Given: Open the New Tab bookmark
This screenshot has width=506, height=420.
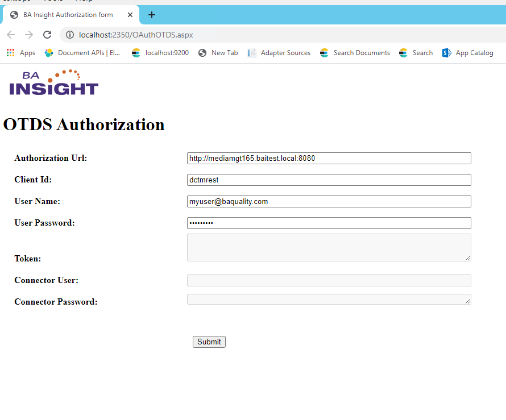Looking at the screenshot, I should (x=218, y=53).
